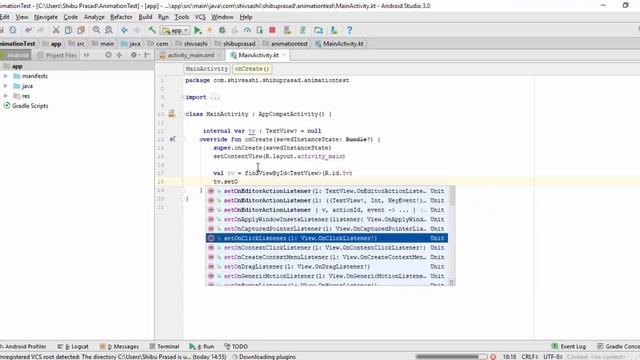Choose setOnDragListener suggestion

click(x=327, y=267)
